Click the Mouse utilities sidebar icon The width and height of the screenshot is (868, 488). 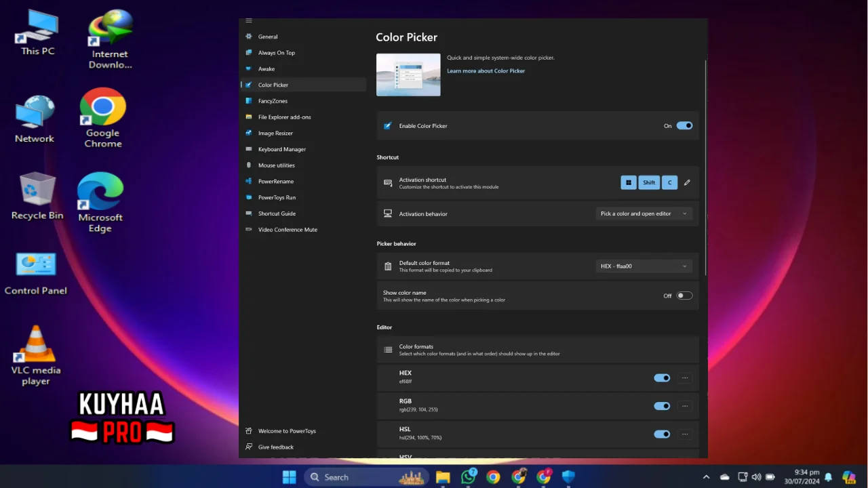pyautogui.click(x=249, y=165)
